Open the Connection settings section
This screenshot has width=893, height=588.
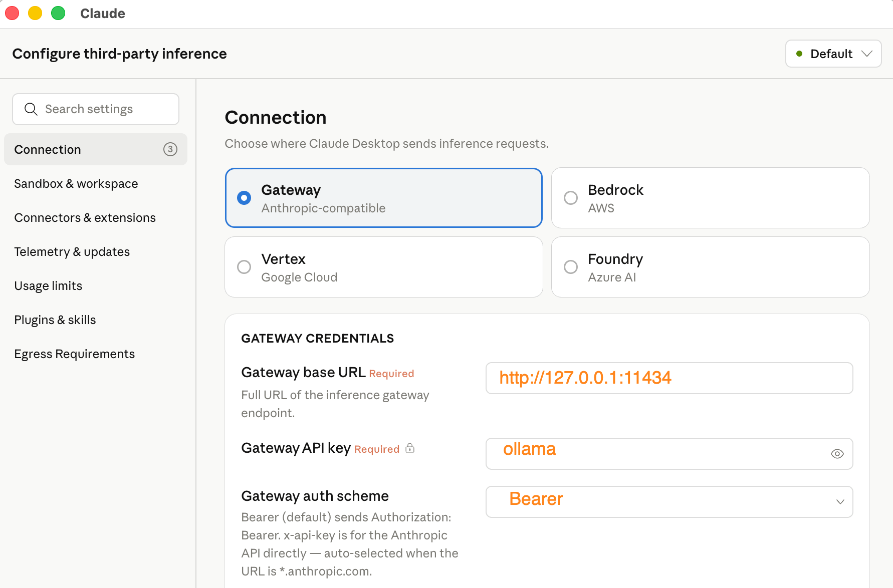(96, 149)
